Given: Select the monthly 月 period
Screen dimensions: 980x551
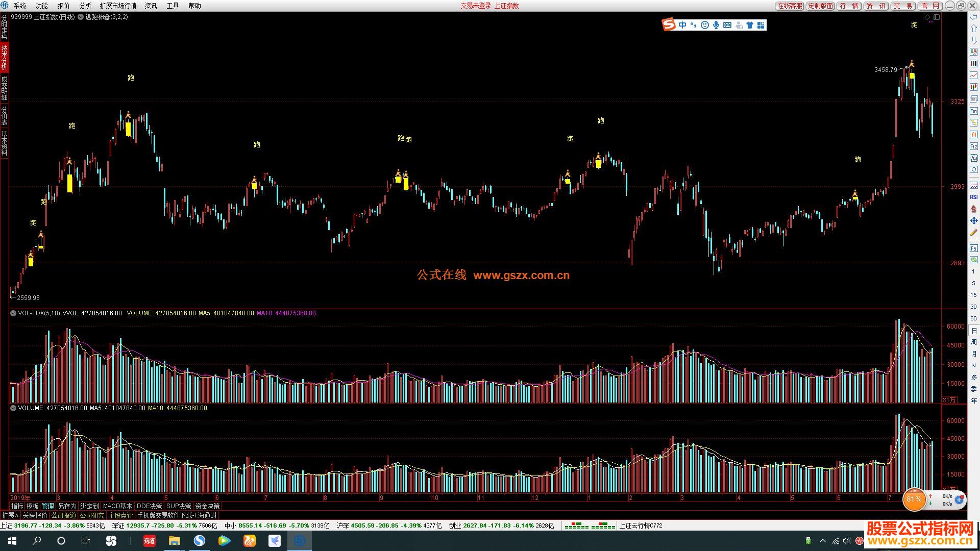Looking at the screenshot, I should click(x=973, y=354).
